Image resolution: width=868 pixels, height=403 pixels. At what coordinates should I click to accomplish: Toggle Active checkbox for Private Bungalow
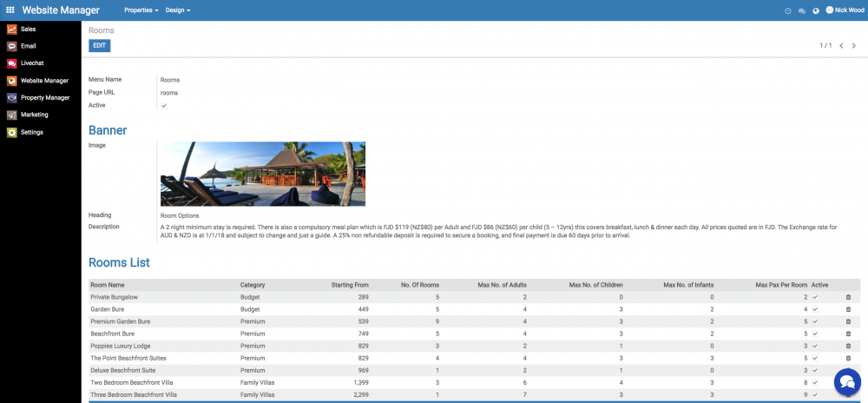click(815, 297)
